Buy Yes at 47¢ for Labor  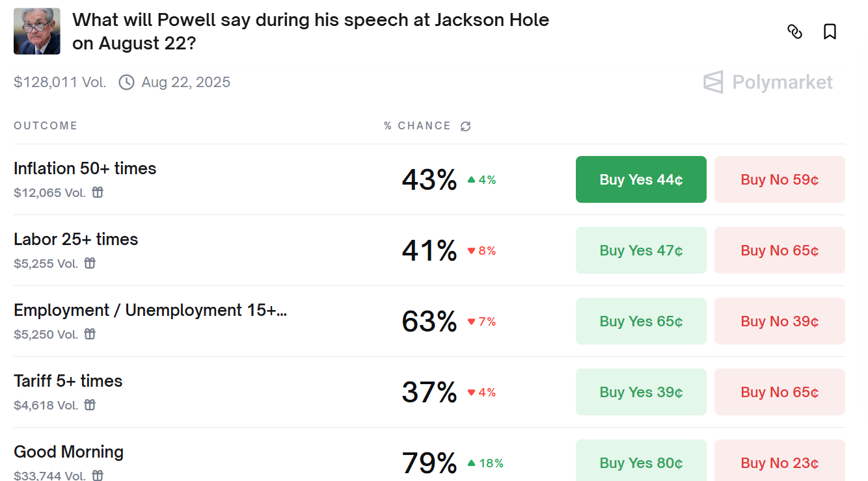click(641, 250)
